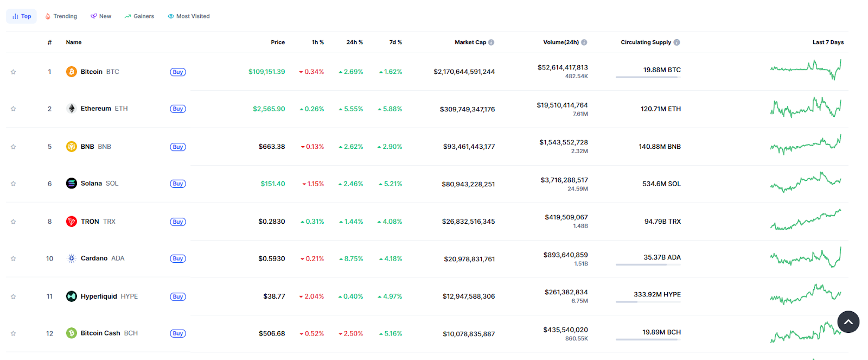Click the Solana coin logo
Screen dimensions: 868x360
click(x=72, y=184)
